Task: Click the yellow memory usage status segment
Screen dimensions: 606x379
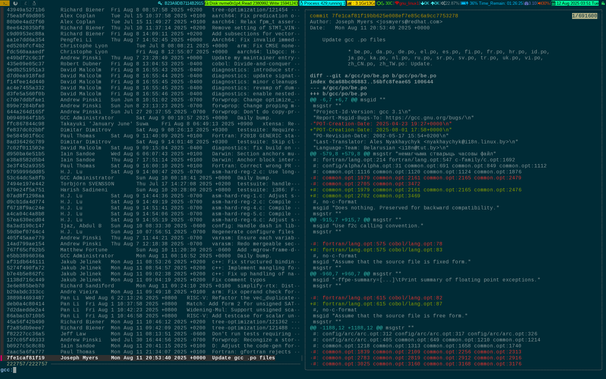Action: click(x=361, y=3)
